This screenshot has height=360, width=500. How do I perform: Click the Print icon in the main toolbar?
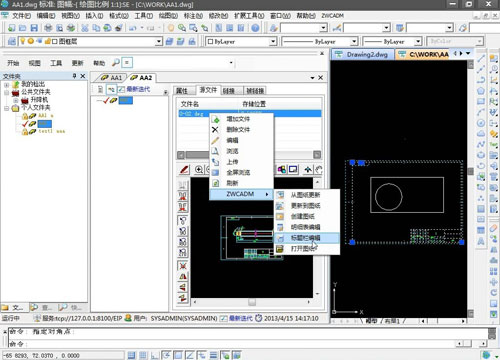pyautogui.click(x=48, y=28)
